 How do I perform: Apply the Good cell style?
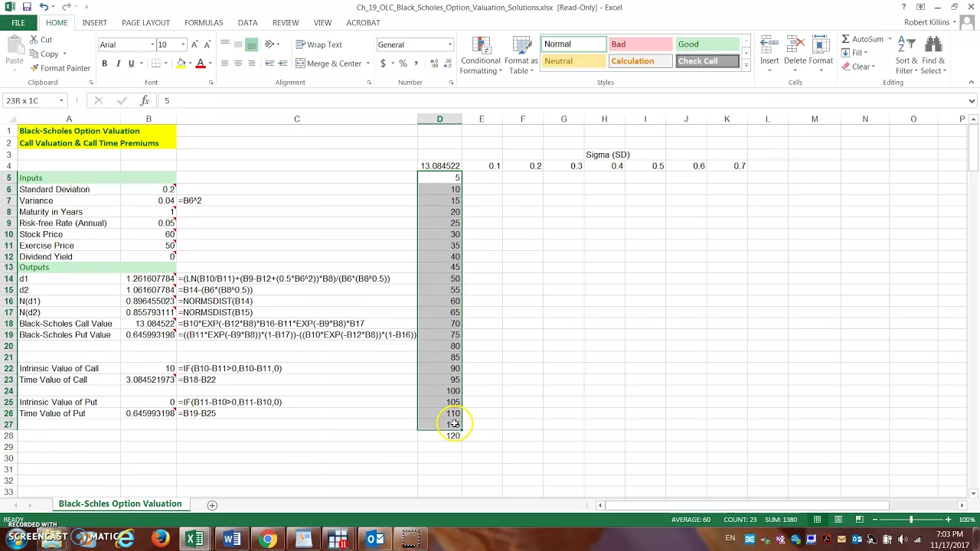pyautogui.click(x=707, y=44)
